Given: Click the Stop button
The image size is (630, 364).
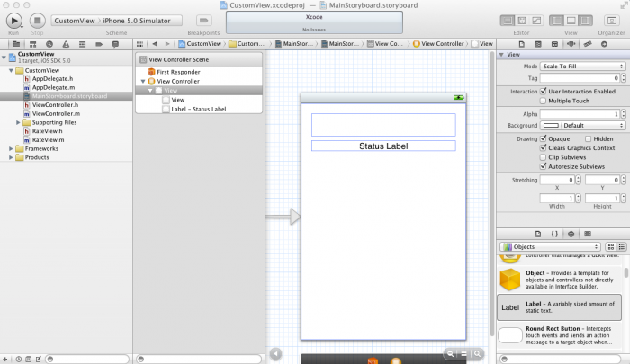Looking at the screenshot, I should 38,21.
